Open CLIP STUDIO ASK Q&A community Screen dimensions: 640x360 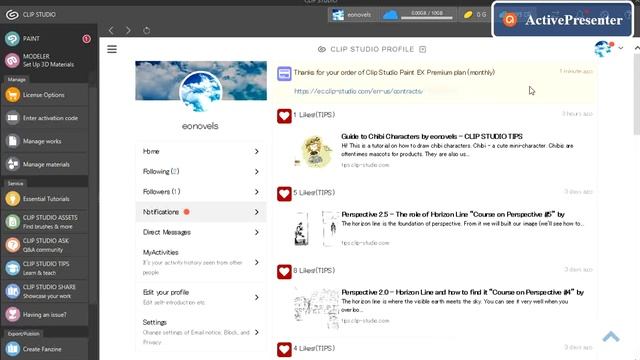pos(45,245)
